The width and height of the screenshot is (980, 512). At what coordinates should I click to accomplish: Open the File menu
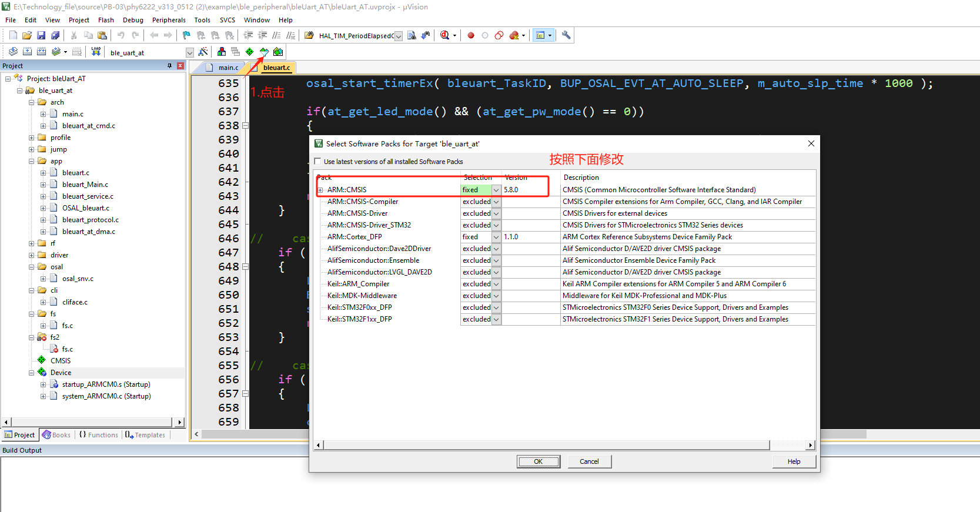(11, 20)
